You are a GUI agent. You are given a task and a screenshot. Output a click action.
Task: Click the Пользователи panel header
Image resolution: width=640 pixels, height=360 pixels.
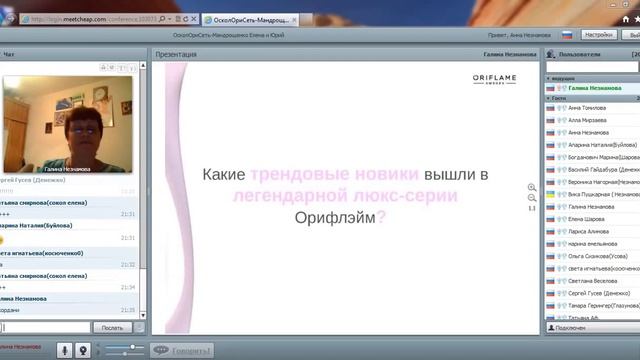tap(592, 54)
